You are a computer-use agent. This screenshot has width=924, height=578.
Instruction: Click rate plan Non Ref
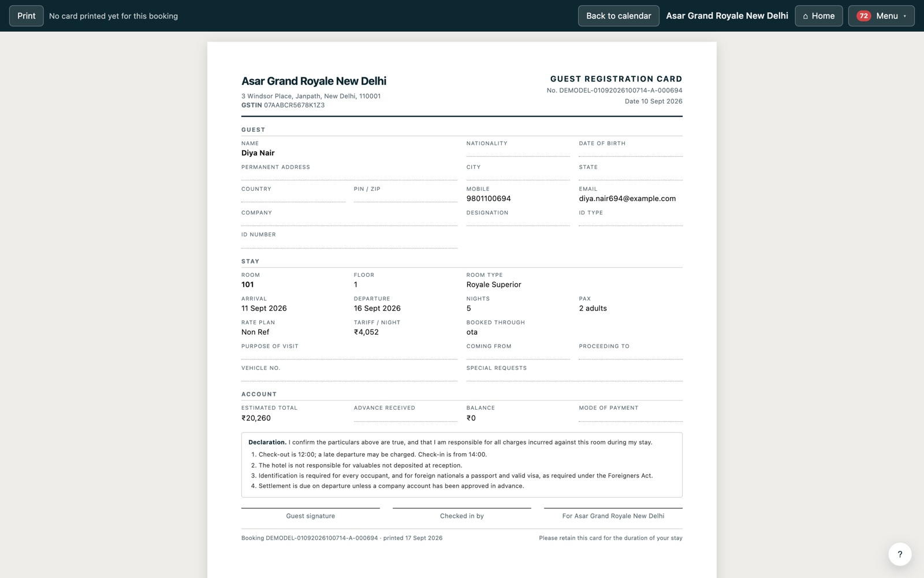tap(255, 332)
